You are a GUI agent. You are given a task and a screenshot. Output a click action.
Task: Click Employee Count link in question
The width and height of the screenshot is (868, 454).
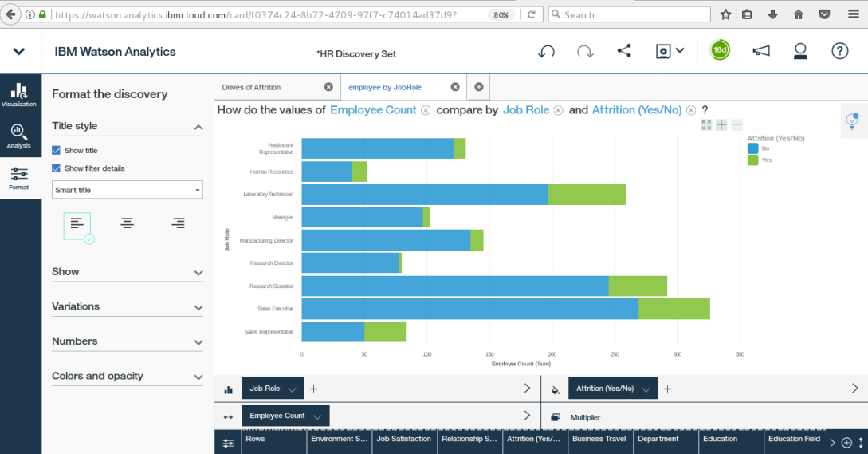pyautogui.click(x=373, y=110)
